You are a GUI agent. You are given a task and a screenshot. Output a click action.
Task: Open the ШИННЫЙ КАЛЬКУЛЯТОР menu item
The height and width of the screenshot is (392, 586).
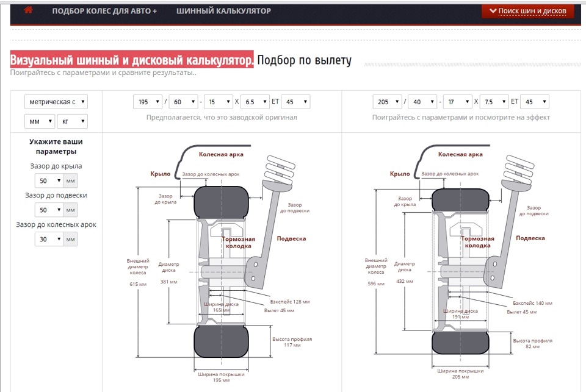click(x=223, y=11)
